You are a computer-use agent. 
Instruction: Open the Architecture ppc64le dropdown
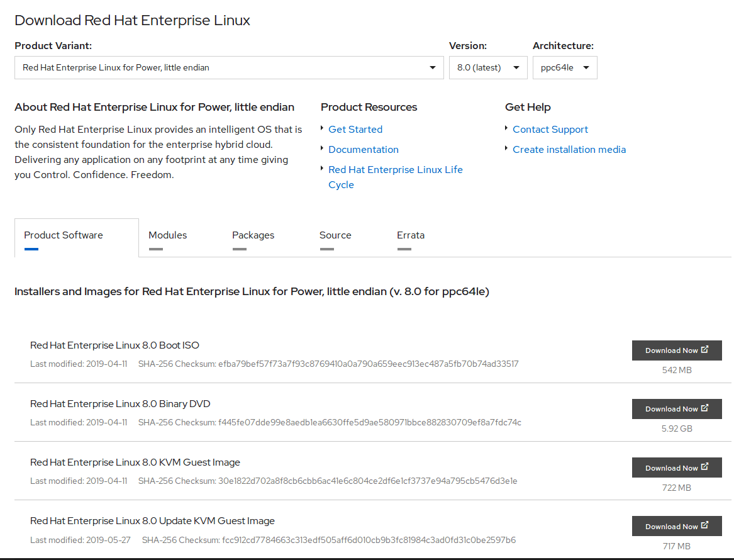(565, 68)
